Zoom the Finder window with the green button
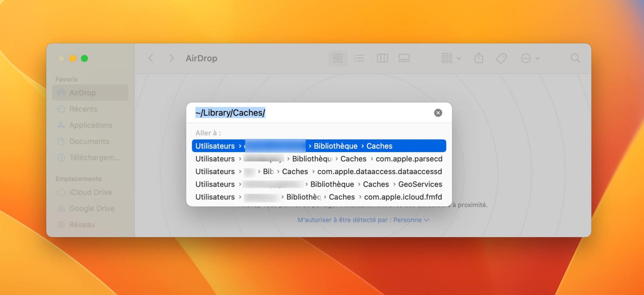The image size is (644, 295). tap(84, 58)
